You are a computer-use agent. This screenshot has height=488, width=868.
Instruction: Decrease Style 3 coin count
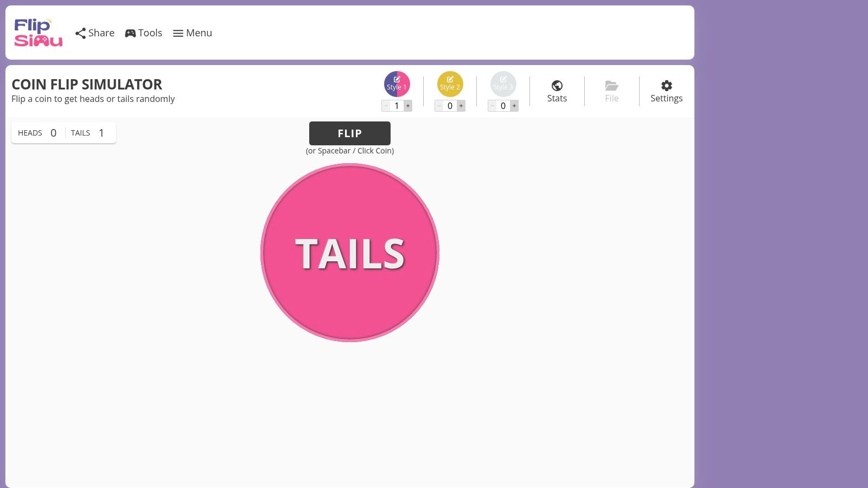point(492,106)
